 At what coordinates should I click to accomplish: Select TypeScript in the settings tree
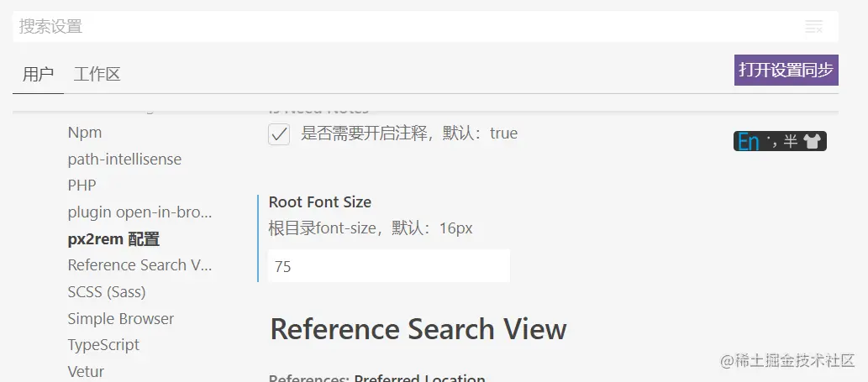[x=103, y=345]
